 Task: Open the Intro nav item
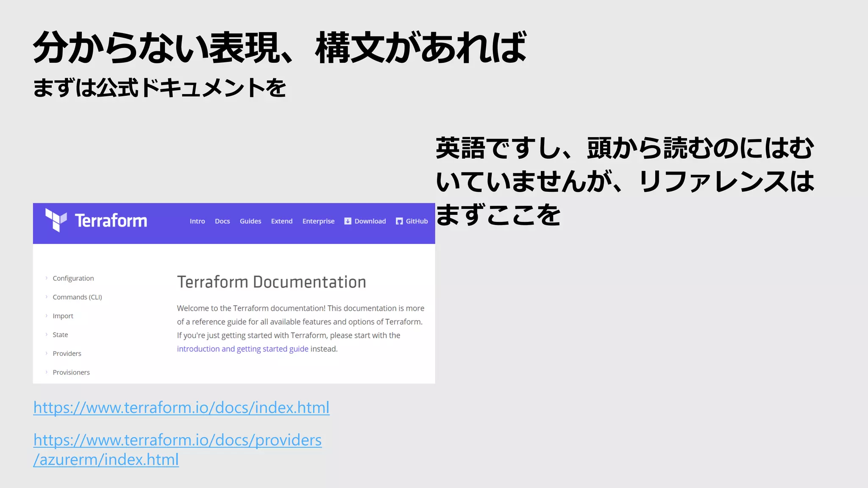point(198,221)
